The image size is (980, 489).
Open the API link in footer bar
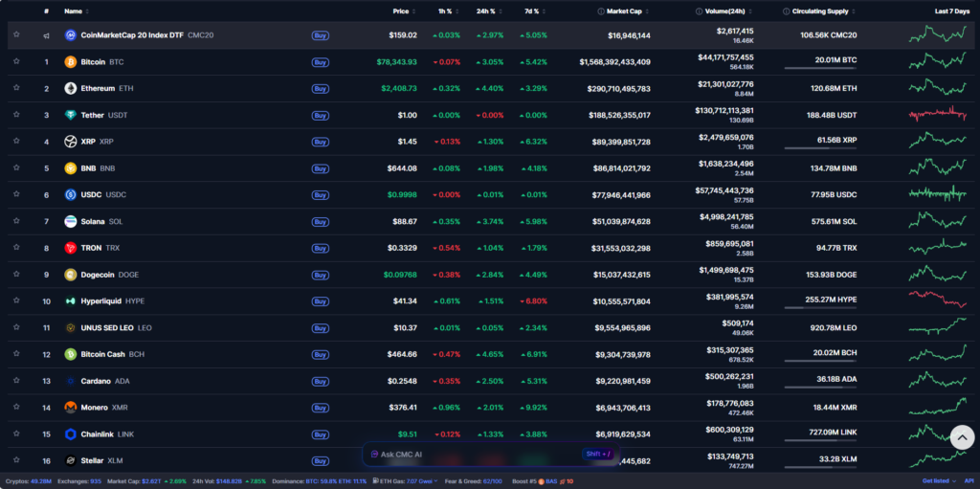pos(969,480)
